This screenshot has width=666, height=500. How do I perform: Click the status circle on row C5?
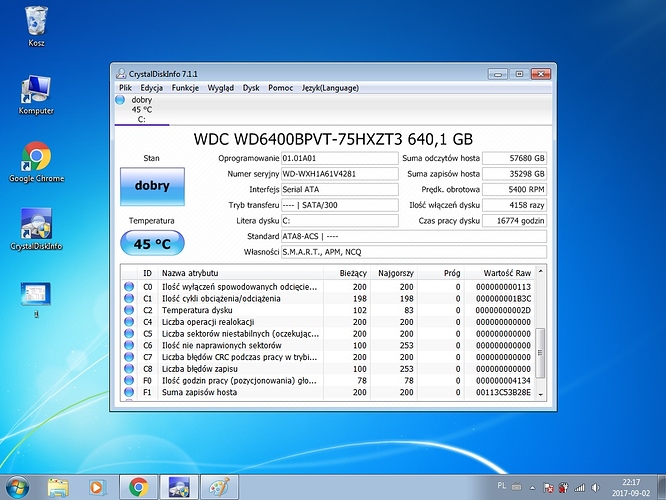(x=129, y=334)
